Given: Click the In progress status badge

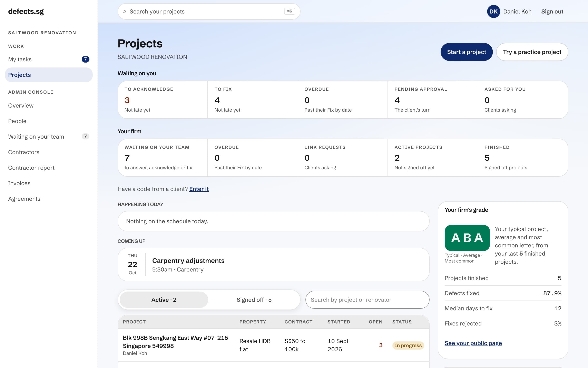Looking at the screenshot, I should pos(408,345).
